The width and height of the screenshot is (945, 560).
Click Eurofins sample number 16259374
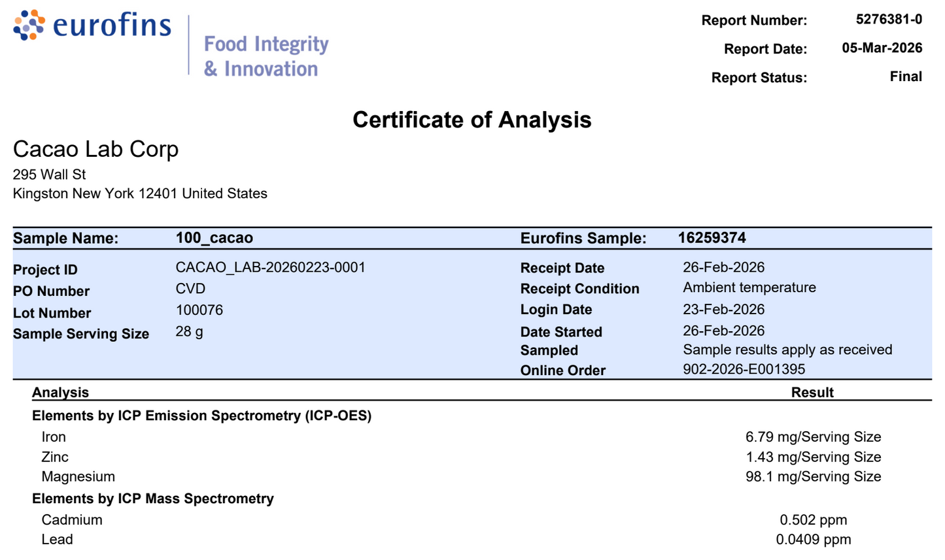click(x=712, y=238)
